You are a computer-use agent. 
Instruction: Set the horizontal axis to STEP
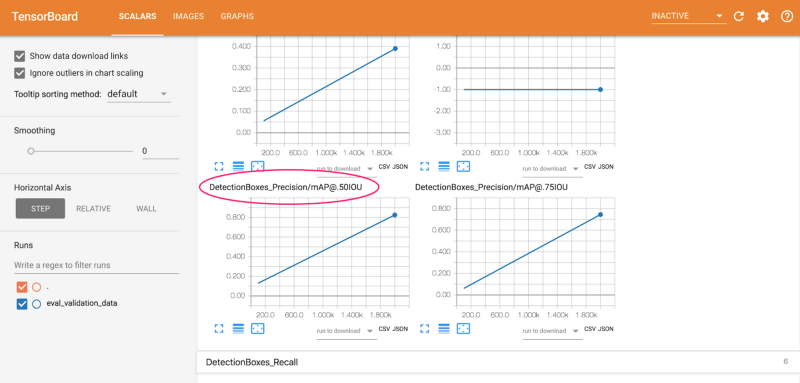40,209
